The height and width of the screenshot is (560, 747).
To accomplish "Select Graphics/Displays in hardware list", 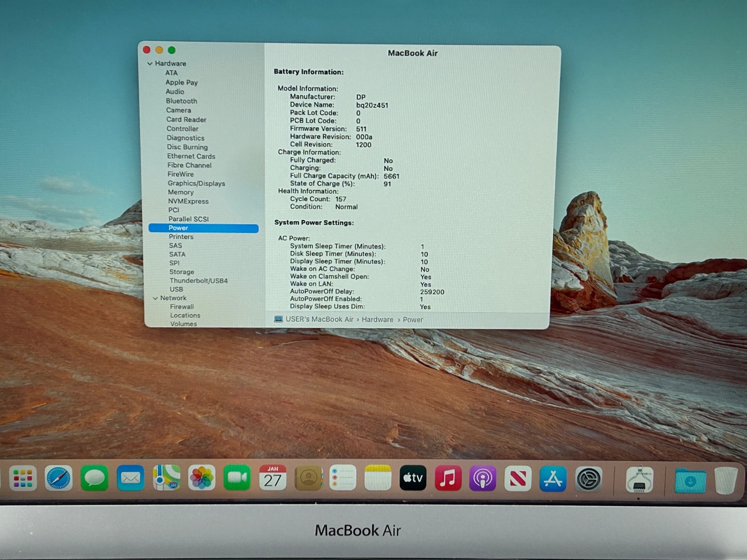I will [197, 183].
